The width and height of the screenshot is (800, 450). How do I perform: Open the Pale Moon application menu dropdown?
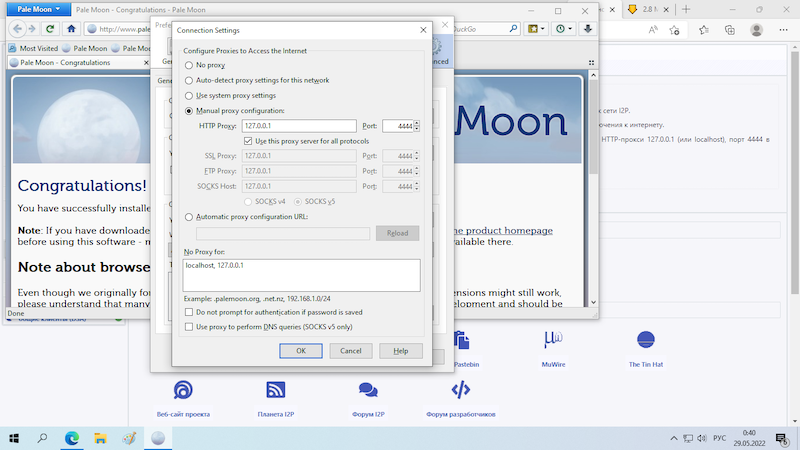pos(35,9)
